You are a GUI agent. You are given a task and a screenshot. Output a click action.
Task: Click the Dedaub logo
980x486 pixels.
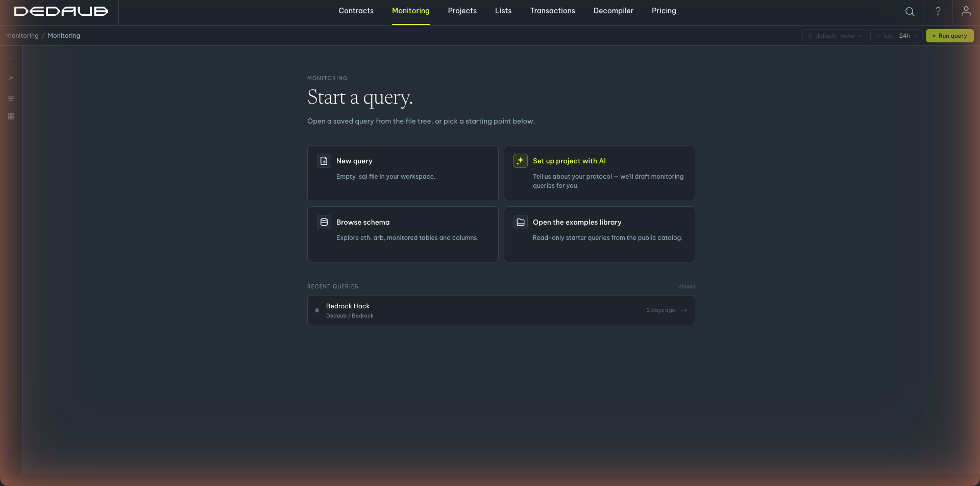(x=61, y=11)
